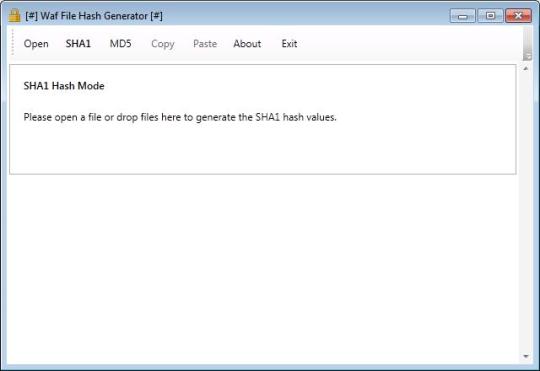Click the toolbar drag grip handle

pyautogui.click(x=13, y=42)
